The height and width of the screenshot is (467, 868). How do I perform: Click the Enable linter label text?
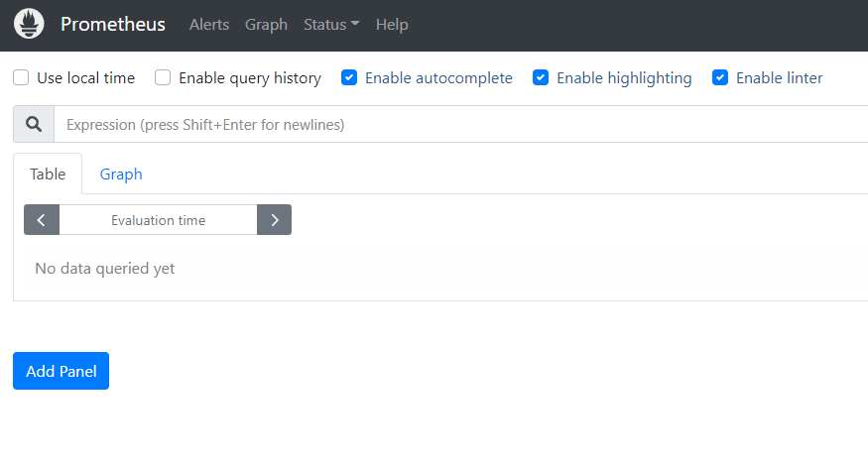(779, 78)
